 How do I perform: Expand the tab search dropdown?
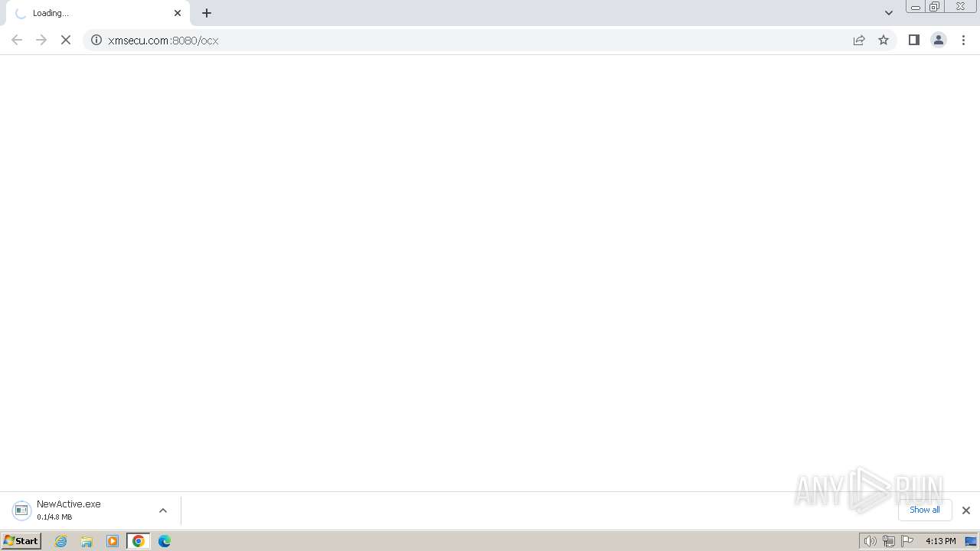(889, 13)
